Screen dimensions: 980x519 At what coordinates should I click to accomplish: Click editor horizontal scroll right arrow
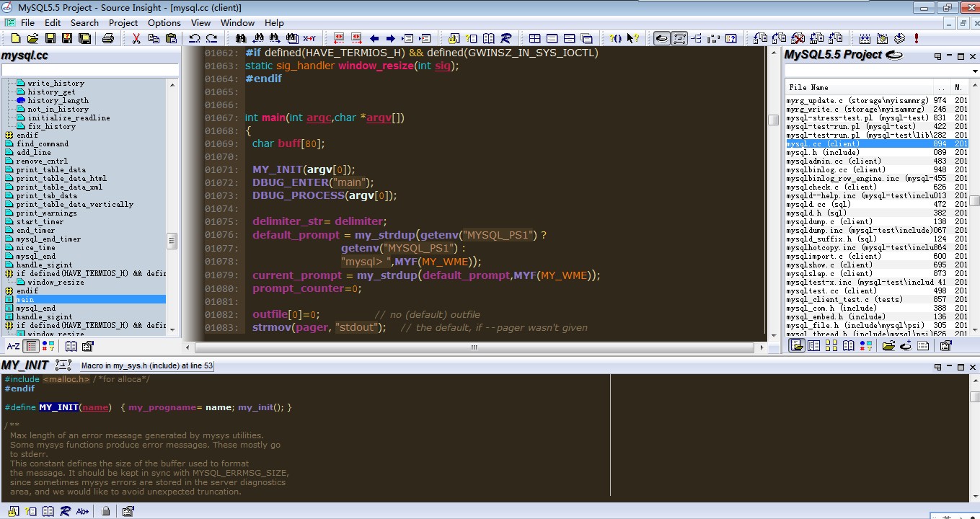762,347
